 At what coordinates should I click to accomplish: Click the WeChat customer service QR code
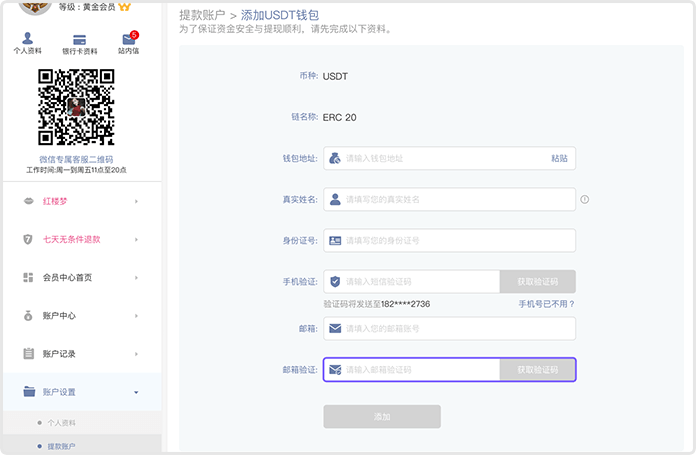pyautogui.click(x=76, y=107)
